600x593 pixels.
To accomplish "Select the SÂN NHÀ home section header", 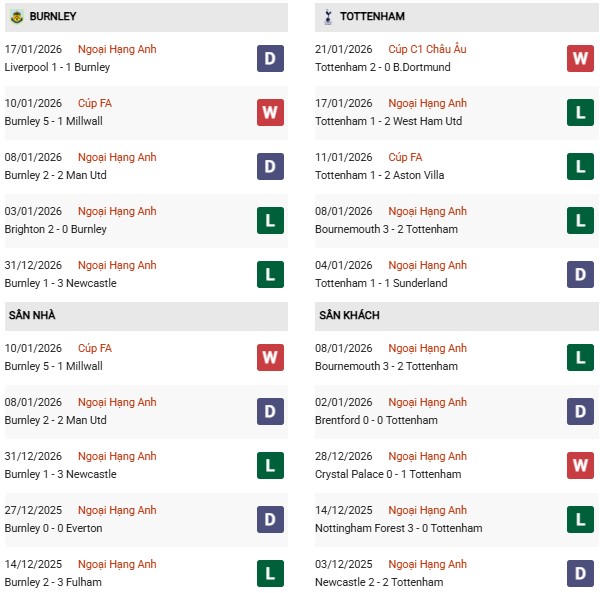I will coord(32,316).
